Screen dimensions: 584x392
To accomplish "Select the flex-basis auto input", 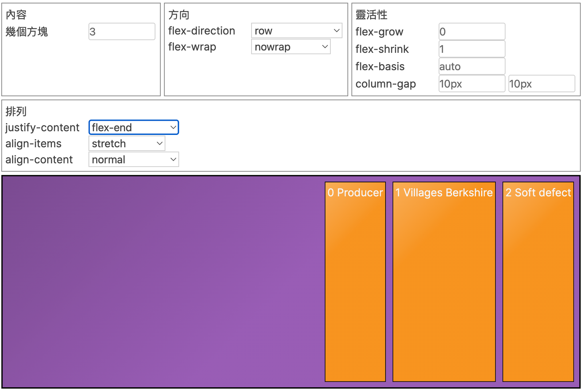I will (472, 66).
